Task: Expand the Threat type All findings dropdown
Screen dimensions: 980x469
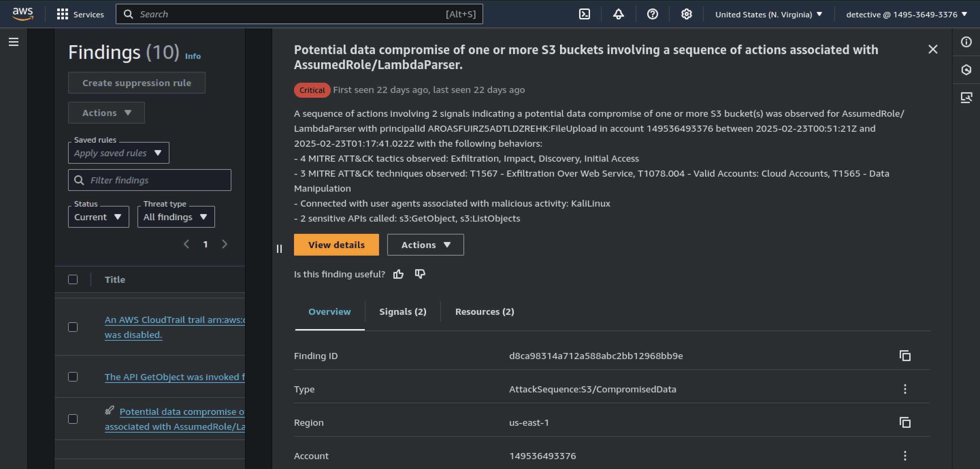Action: 176,217
